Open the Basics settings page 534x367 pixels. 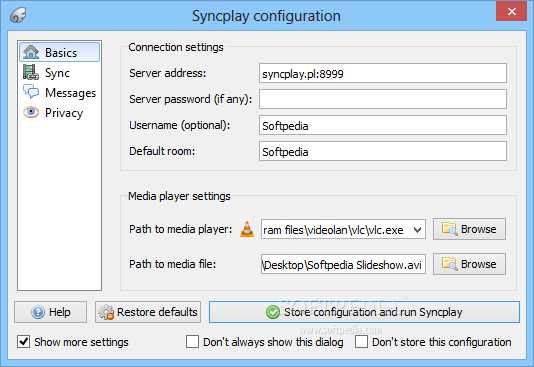(60, 52)
